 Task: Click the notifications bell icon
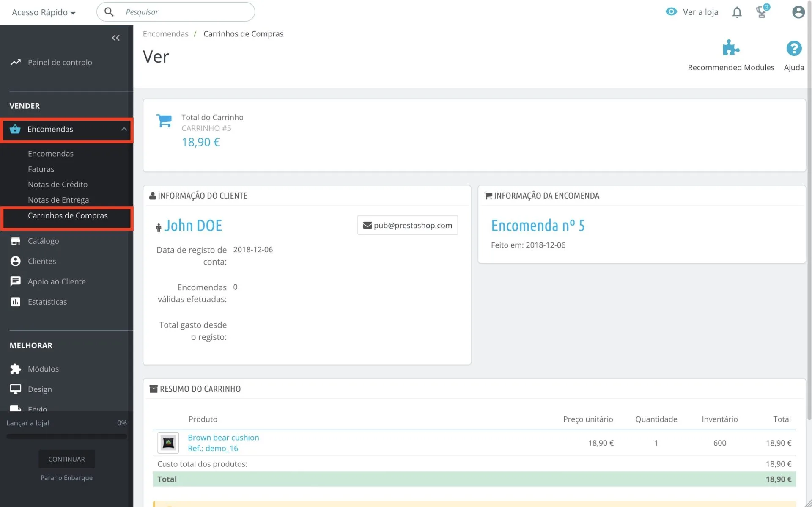pyautogui.click(x=737, y=12)
